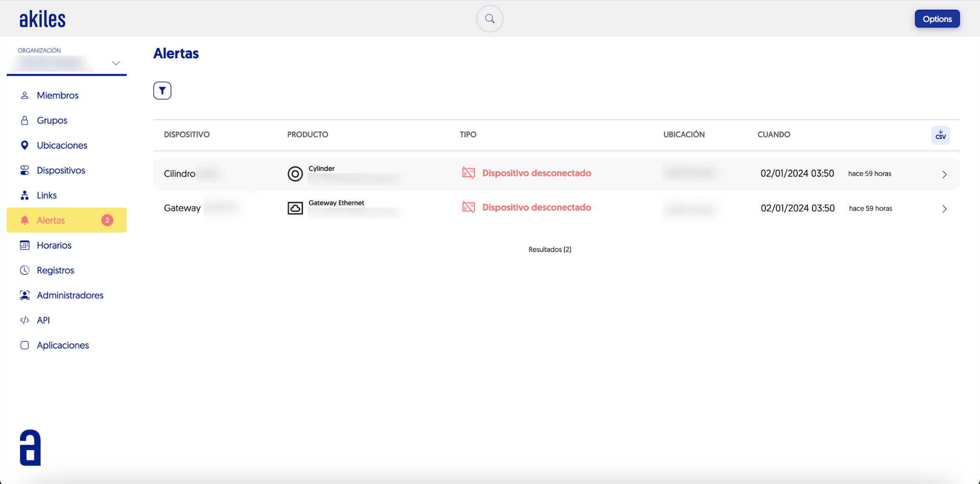980x484 pixels.
Task: Click the alerts badge showing 2
Action: tap(107, 220)
